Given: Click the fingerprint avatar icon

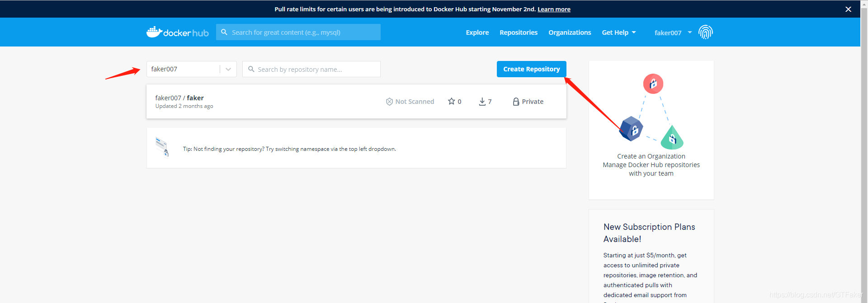Looking at the screenshot, I should tap(705, 32).
